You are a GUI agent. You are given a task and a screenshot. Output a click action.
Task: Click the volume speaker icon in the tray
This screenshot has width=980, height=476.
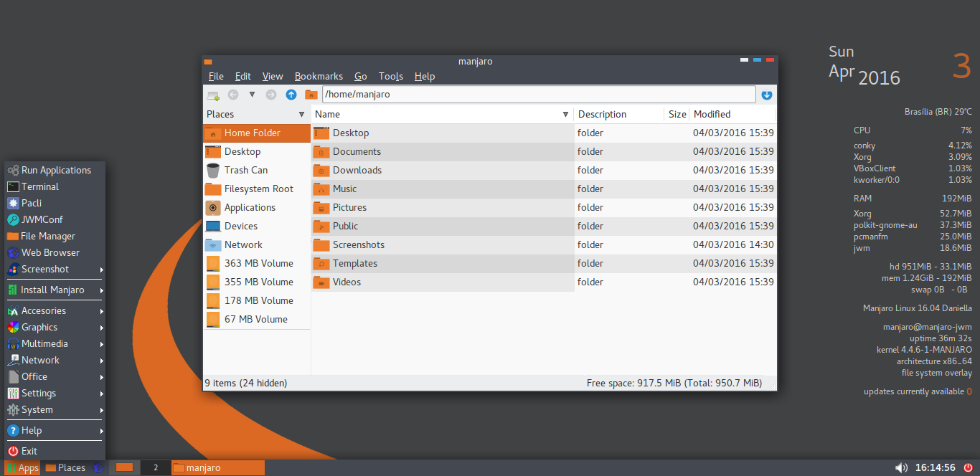901,467
